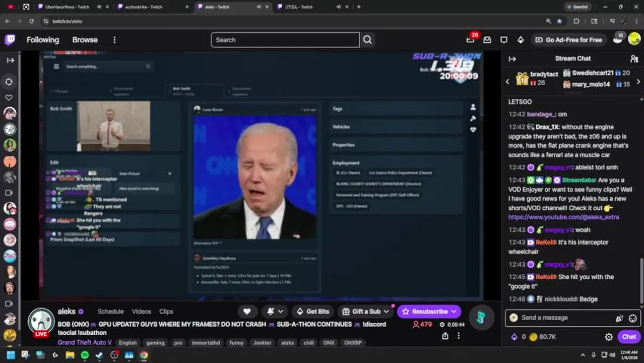This screenshot has width=644, height=363.
Task: Open the Grand Theft Auto V category link
Action: (85, 342)
